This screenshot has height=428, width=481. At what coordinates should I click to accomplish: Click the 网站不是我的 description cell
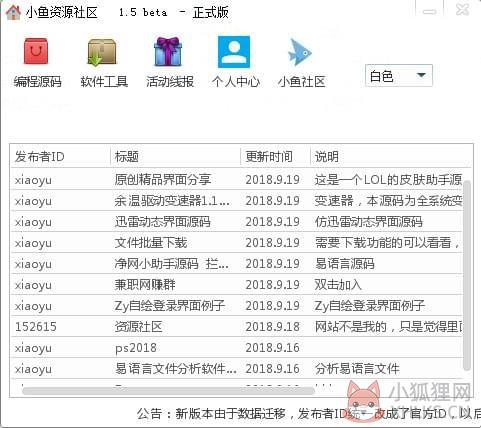(388, 327)
